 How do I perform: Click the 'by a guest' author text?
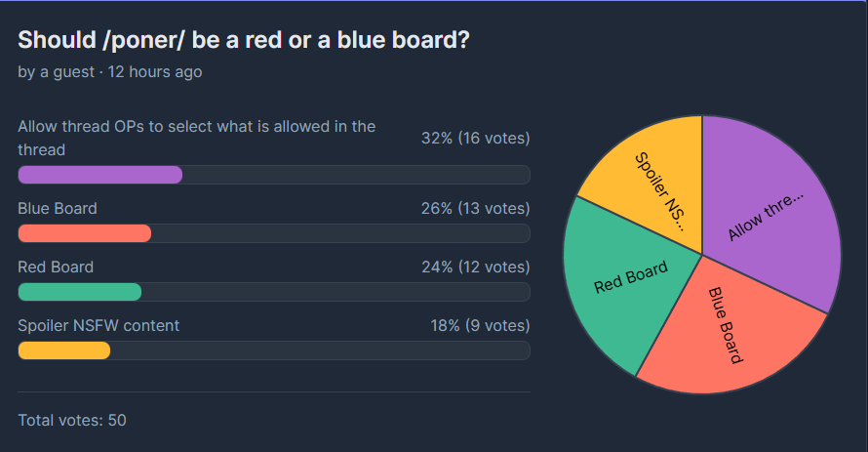click(56, 72)
